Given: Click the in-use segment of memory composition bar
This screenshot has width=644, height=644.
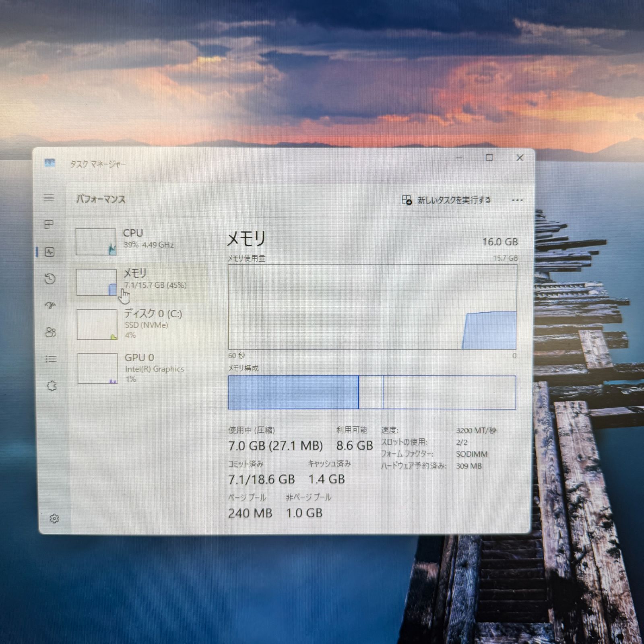Looking at the screenshot, I should (x=293, y=392).
